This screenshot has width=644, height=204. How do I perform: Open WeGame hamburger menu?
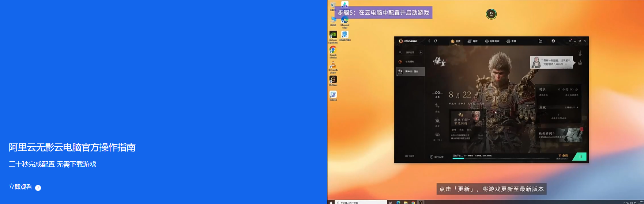click(x=570, y=41)
